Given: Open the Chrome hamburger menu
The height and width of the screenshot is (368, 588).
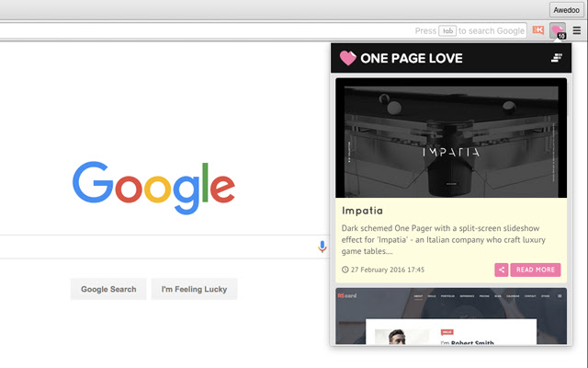Looking at the screenshot, I should click(x=577, y=30).
